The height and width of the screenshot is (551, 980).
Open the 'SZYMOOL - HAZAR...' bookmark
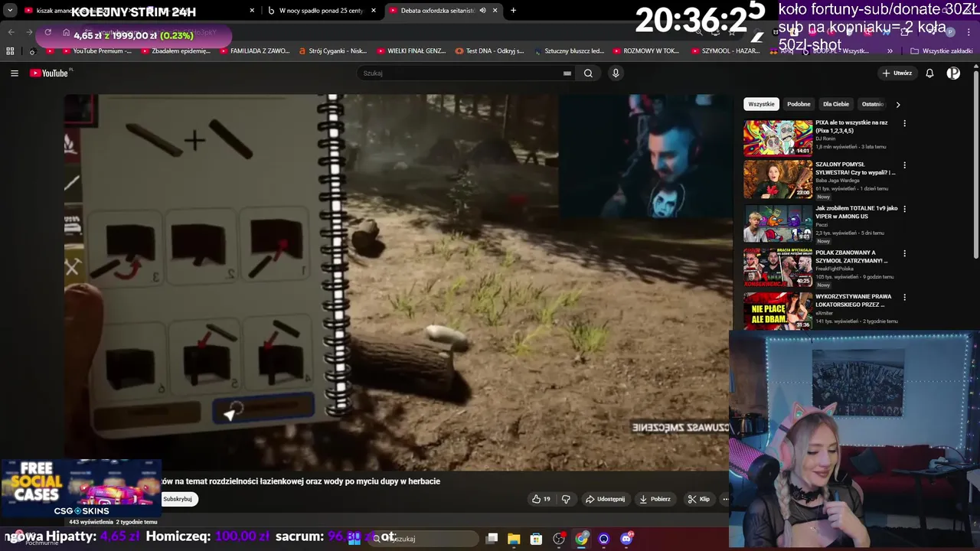(725, 51)
